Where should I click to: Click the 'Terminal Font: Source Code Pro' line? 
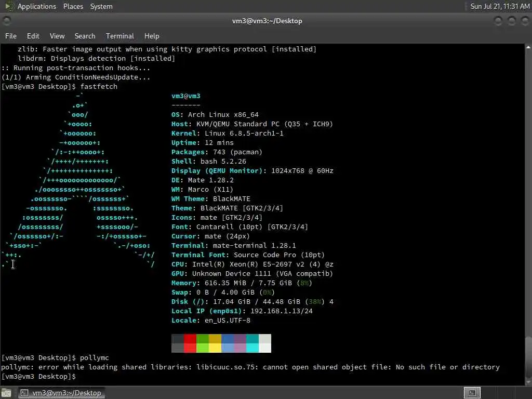point(248,255)
